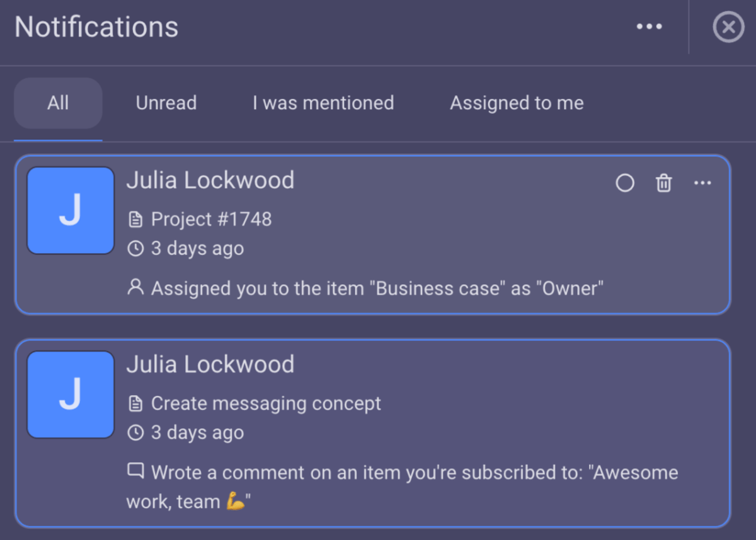Click the Project #1748 link
Screen dimensions: 756x540
[x=211, y=219]
